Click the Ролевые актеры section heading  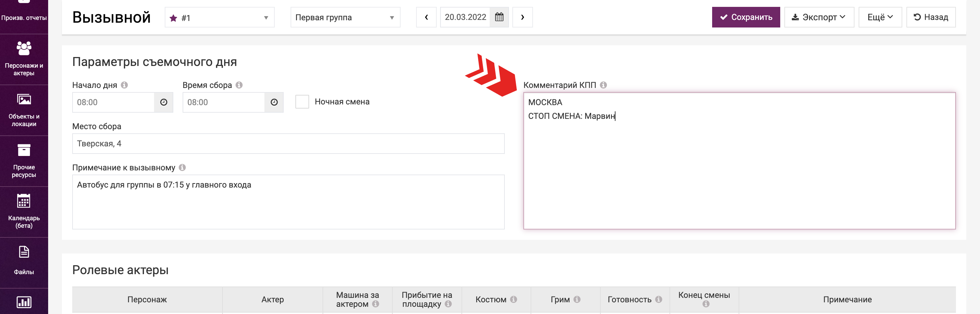coord(120,270)
